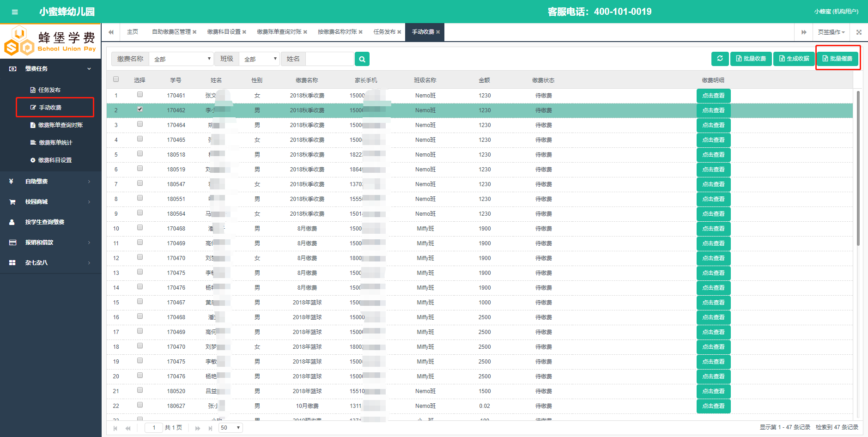Open 任务发布 in the sidebar

49,90
